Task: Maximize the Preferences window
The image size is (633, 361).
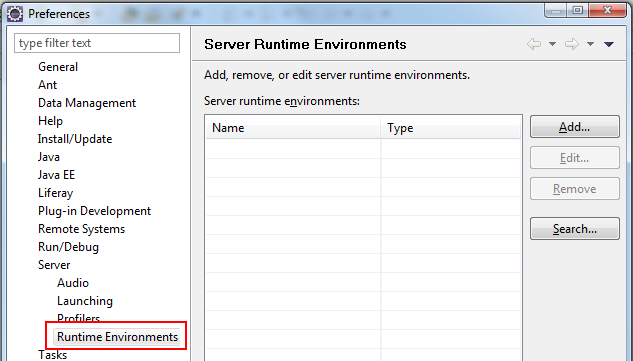Action: (578, 10)
